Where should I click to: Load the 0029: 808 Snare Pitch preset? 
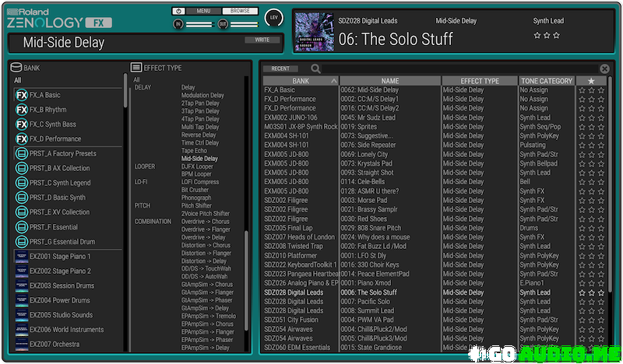tap(371, 228)
